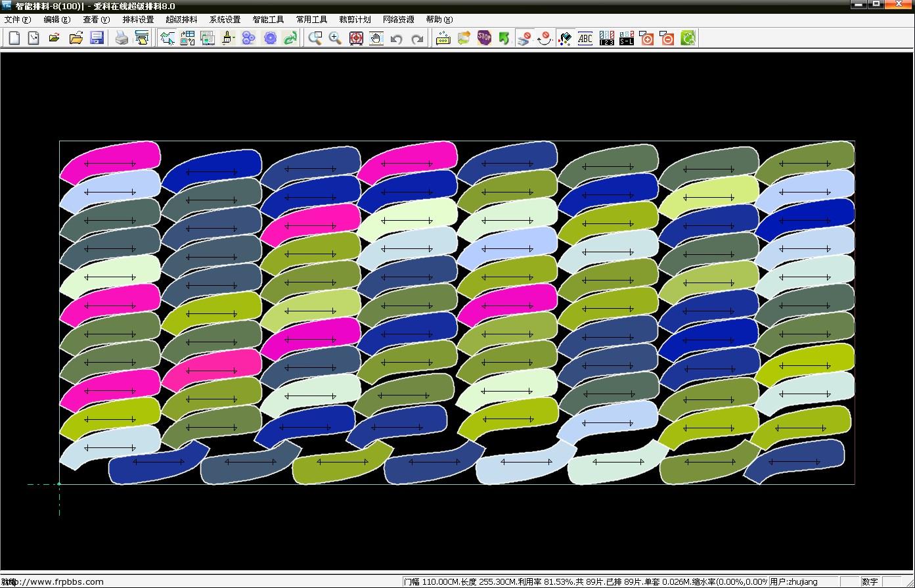Open the 帮助(H) menu

pyautogui.click(x=439, y=20)
